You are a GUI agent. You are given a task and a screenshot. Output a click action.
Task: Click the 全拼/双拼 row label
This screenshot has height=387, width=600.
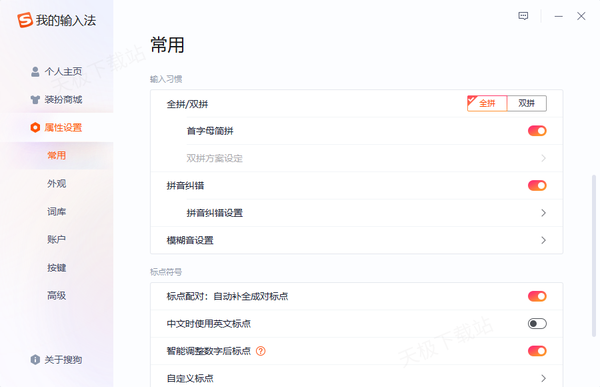[x=188, y=104]
